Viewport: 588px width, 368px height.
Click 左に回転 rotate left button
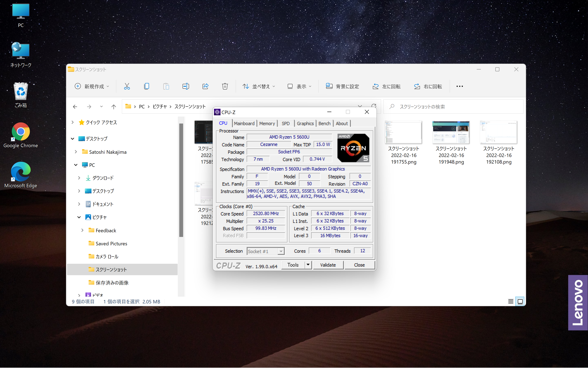tap(386, 86)
